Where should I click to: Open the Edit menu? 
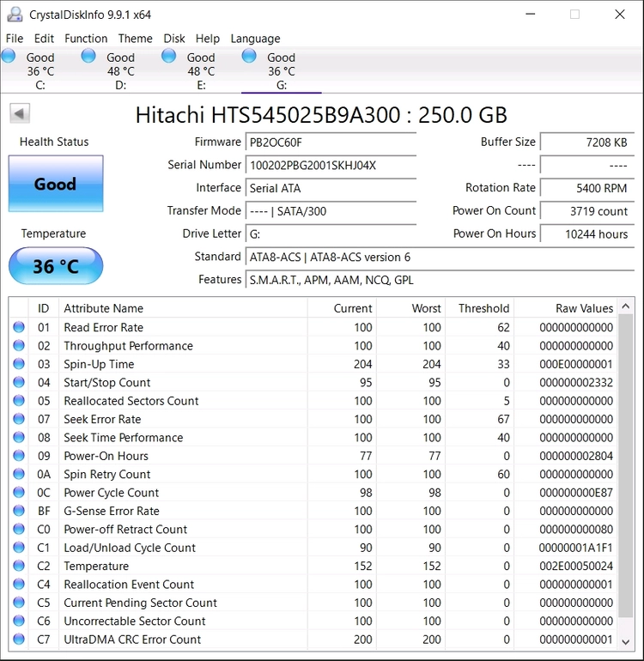(44, 39)
